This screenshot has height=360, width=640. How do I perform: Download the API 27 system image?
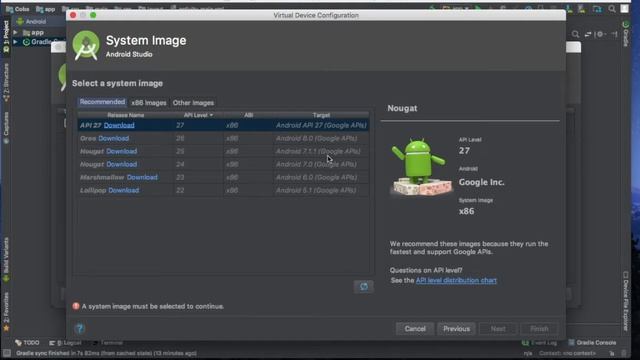(119, 125)
